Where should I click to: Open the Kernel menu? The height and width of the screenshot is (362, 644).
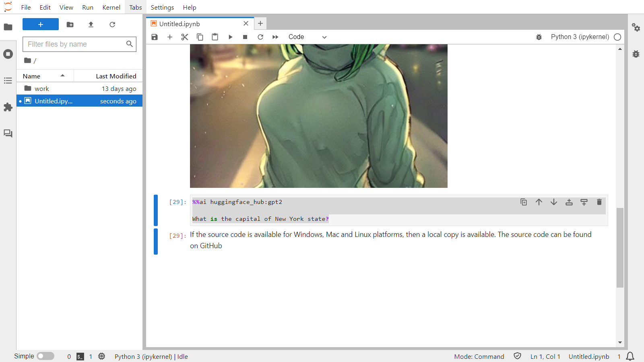pyautogui.click(x=111, y=7)
